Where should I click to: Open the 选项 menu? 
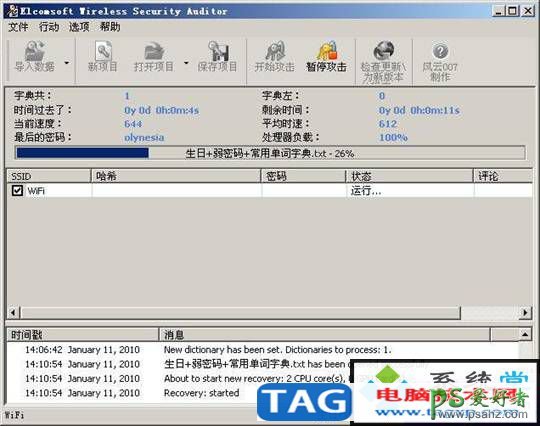click(79, 27)
